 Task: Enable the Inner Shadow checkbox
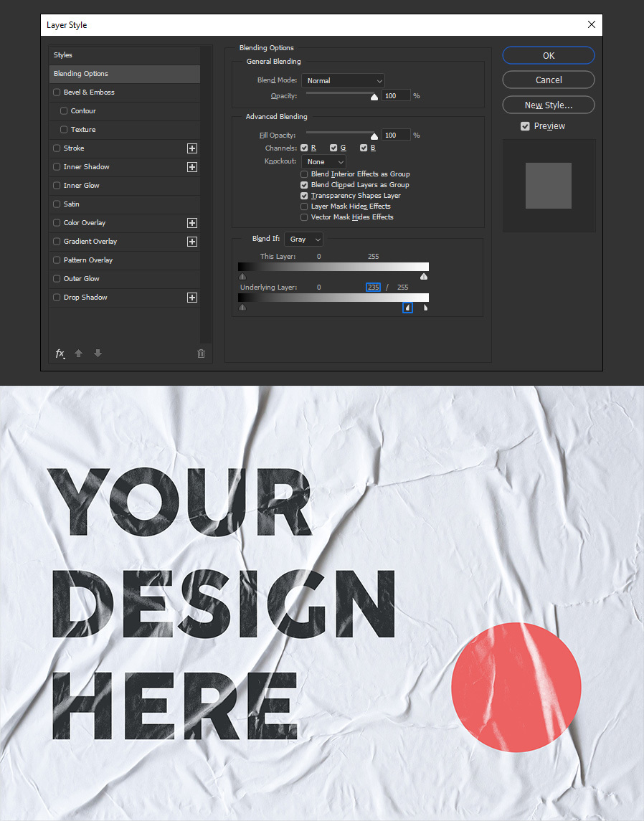(x=57, y=166)
